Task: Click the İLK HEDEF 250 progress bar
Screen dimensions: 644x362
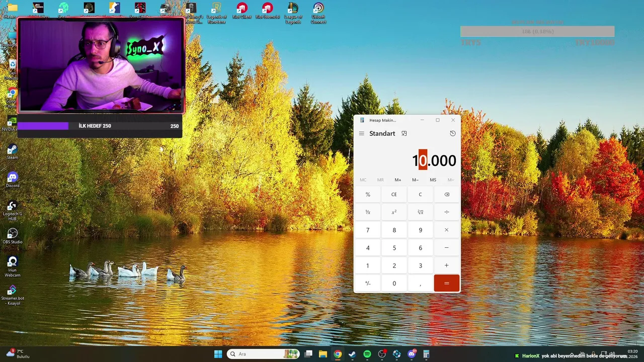Action: click(x=100, y=126)
